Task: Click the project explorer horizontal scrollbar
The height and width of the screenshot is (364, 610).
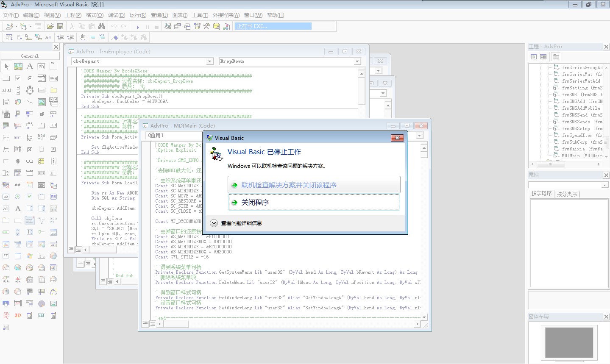Action: 565,164
